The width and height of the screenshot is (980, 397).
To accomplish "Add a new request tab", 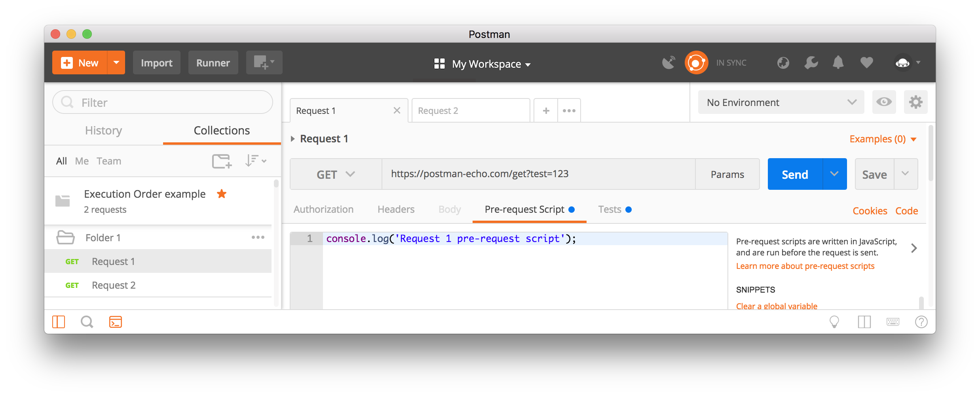I will click(546, 110).
